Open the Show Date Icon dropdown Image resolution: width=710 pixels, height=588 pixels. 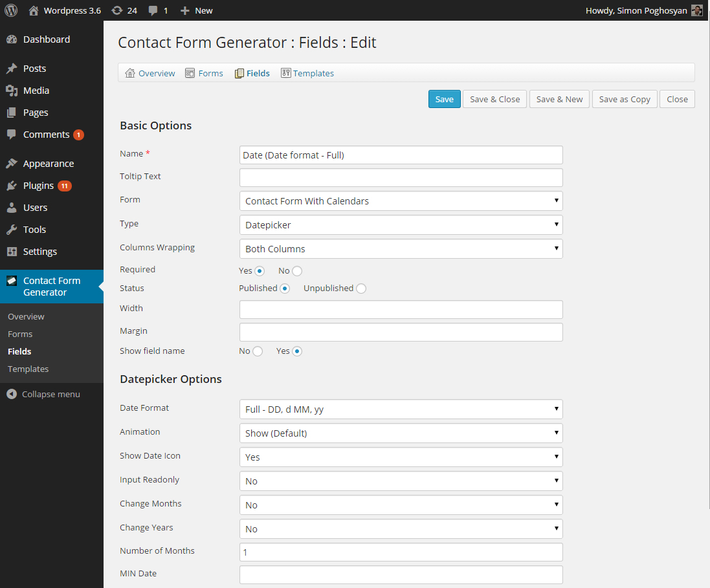pos(401,457)
